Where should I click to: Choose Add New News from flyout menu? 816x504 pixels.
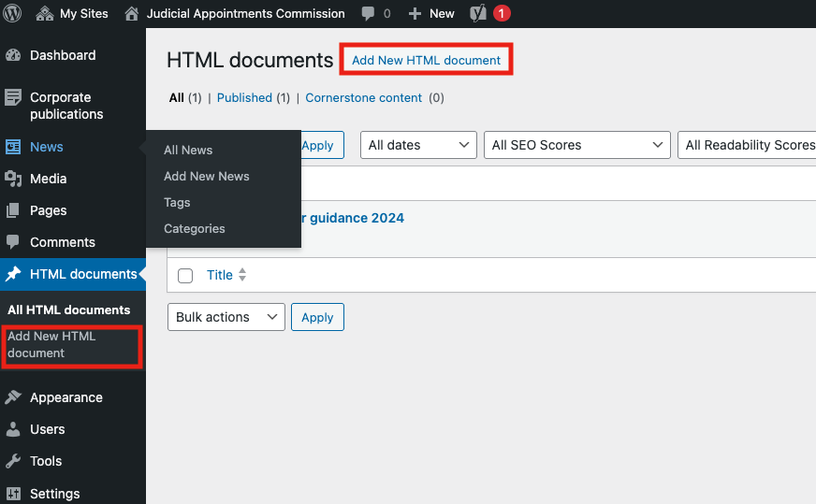207,176
